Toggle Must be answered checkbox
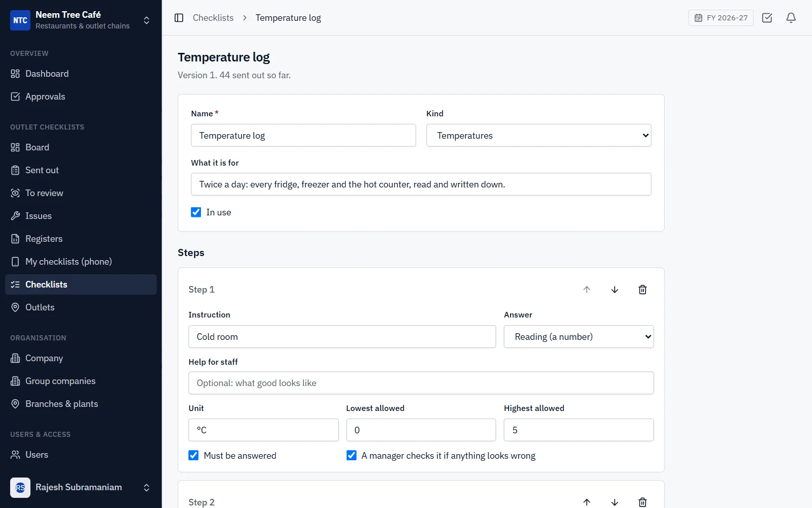The height and width of the screenshot is (508, 812). 193,455
